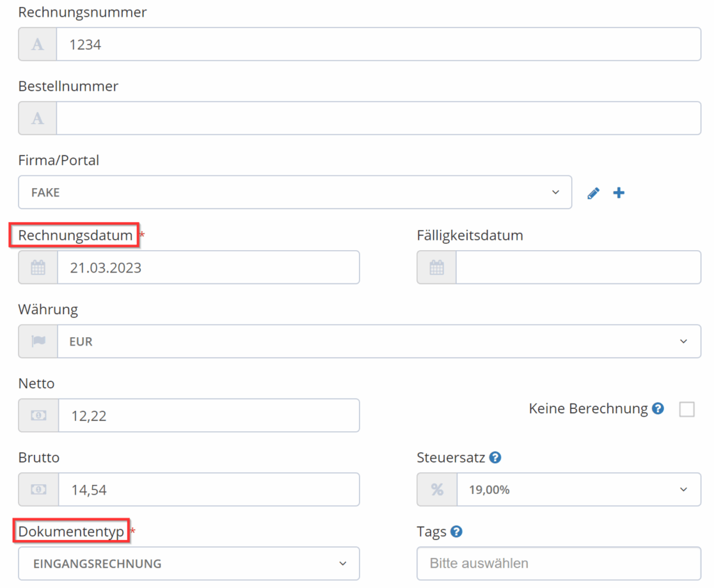Add a new Firma/Portal with plus icon

pos(619,193)
